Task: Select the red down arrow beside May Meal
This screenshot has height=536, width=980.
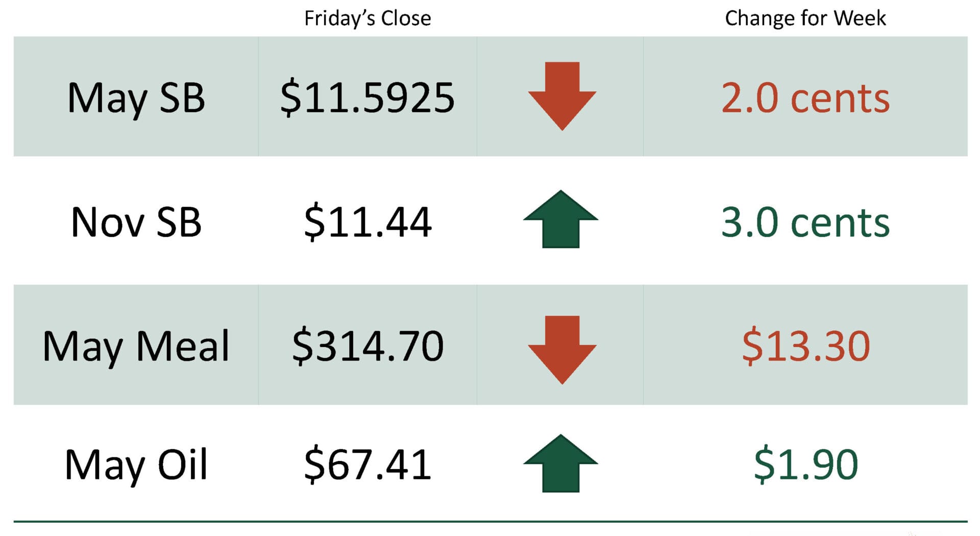Action: (561, 349)
